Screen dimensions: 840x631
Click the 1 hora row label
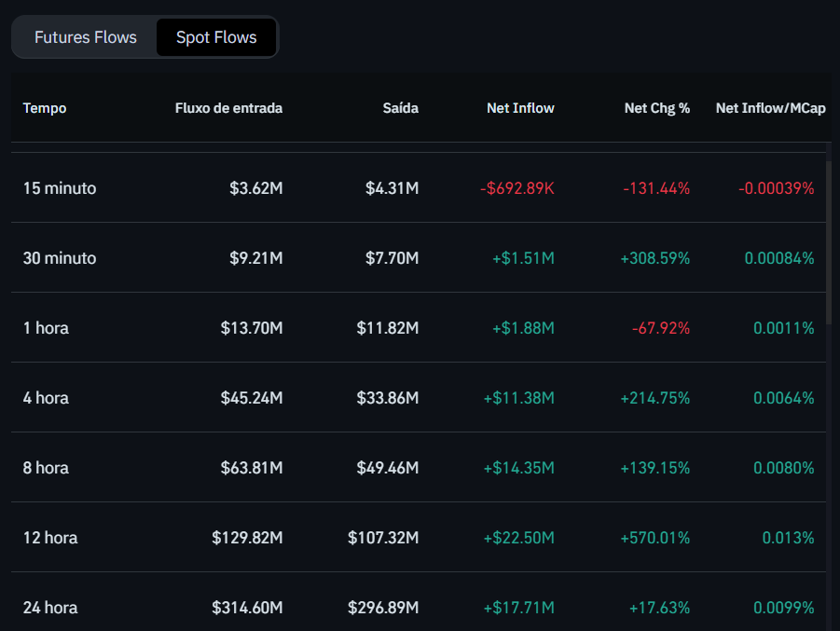click(46, 328)
